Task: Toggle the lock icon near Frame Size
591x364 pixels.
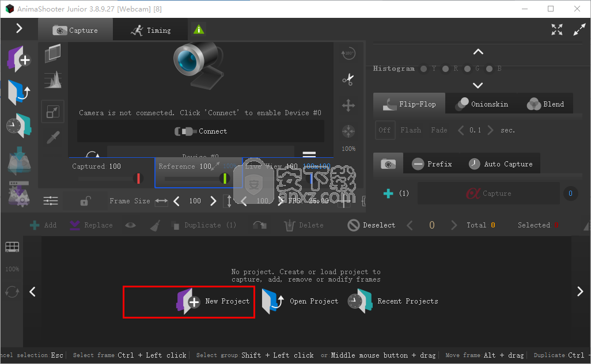Action: [85, 201]
